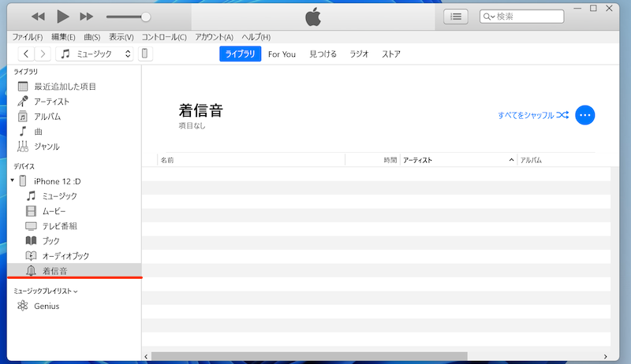Expand the ミュージックプレイリスト section chevron
This screenshot has height=364, width=631.
[x=77, y=292]
